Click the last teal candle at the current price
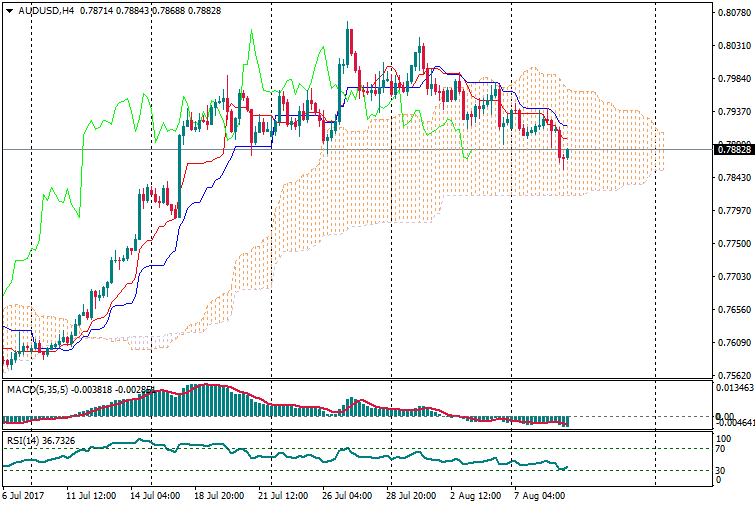The width and height of the screenshot is (755, 507). click(x=567, y=153)
